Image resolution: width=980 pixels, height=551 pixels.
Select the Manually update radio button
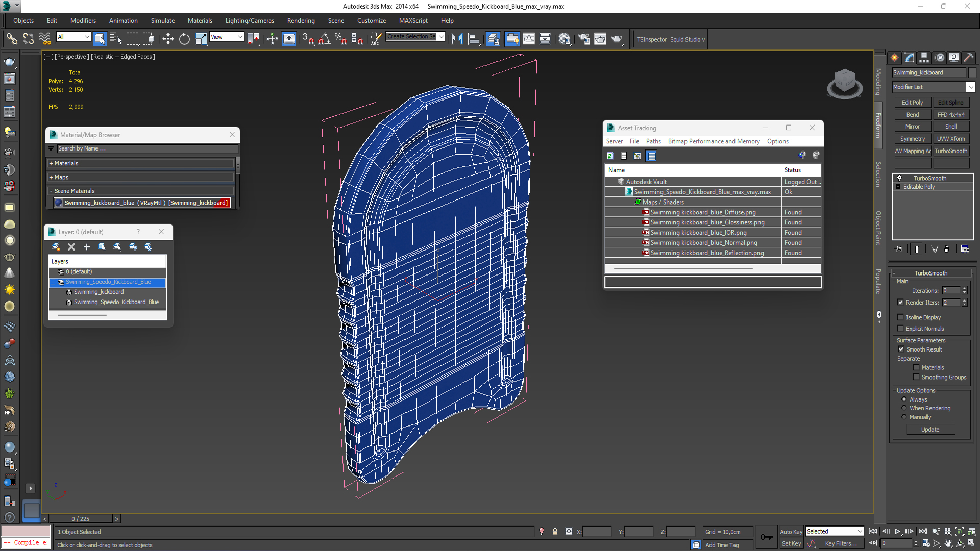(x=904, y=417)
